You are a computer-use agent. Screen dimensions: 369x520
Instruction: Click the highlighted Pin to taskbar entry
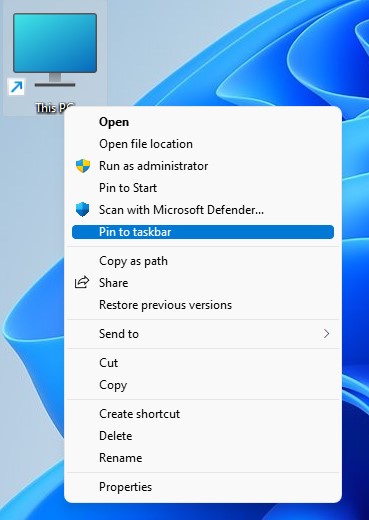[203, 232]
